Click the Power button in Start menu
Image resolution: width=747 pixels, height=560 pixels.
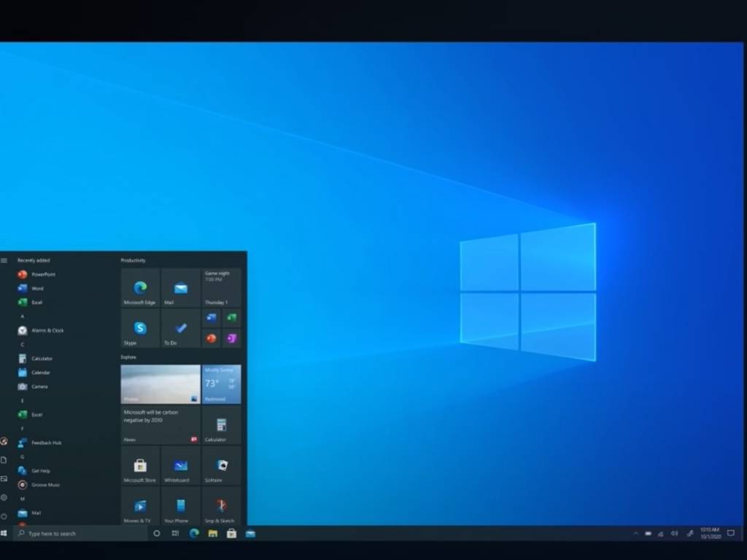click(x=4, y=516)
